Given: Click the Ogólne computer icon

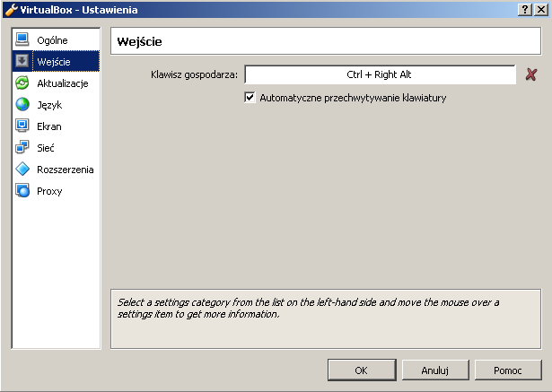Looking at the screenshot, I should click(x=22, y=39).
